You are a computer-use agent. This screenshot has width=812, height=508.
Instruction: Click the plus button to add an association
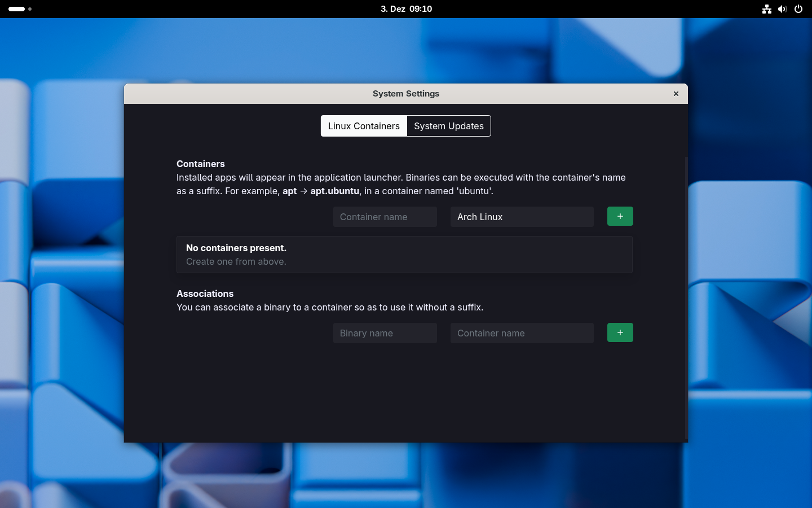(x=620, y=332)
